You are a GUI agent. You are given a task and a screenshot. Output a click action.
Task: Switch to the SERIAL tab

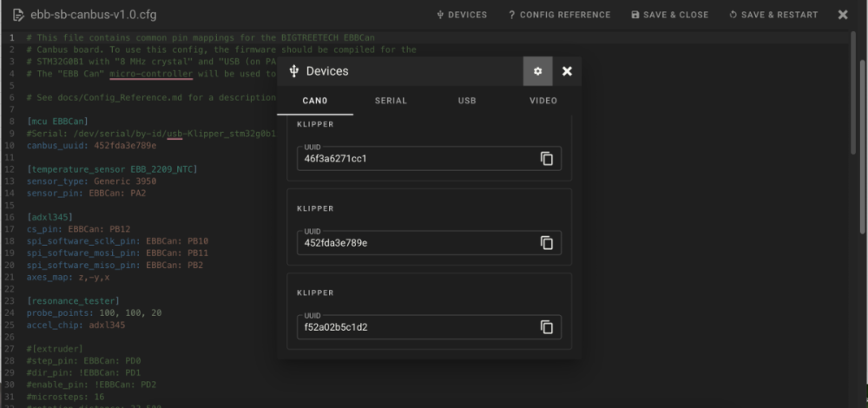click(391, 101)
